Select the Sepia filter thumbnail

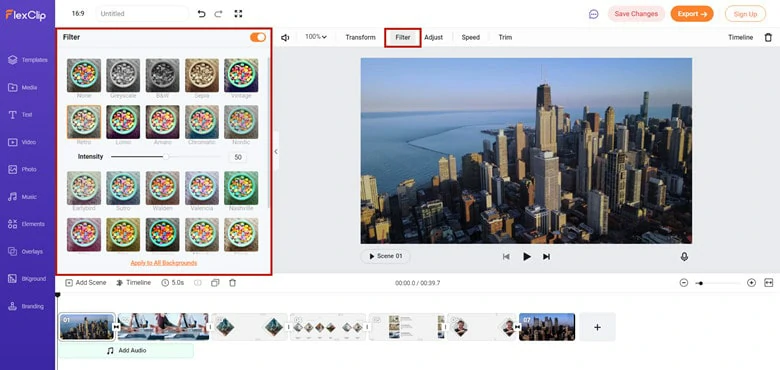pyautogui.click(x=202, y=75)
